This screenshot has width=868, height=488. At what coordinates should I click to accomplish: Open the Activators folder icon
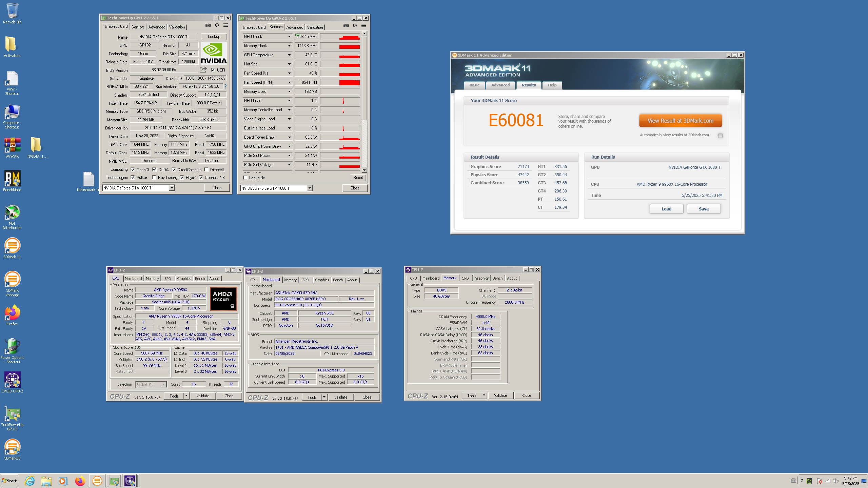[x=12, y=47]
